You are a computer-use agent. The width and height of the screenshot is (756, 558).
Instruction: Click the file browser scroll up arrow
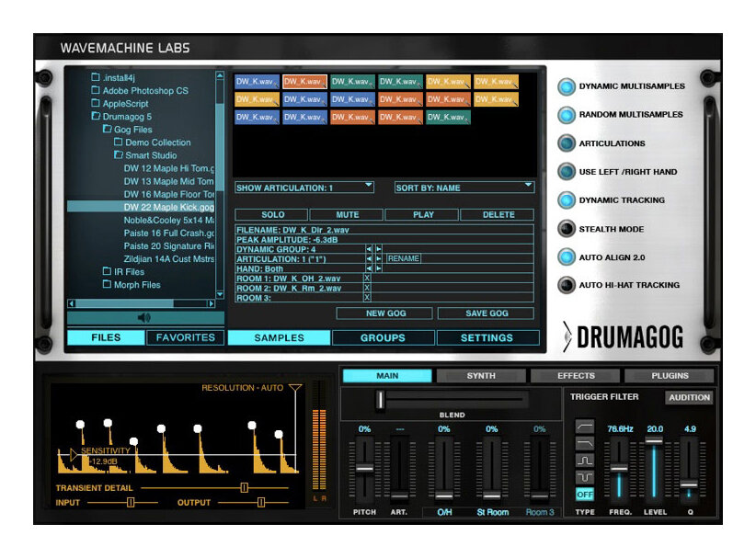click(x=220, y=75)
